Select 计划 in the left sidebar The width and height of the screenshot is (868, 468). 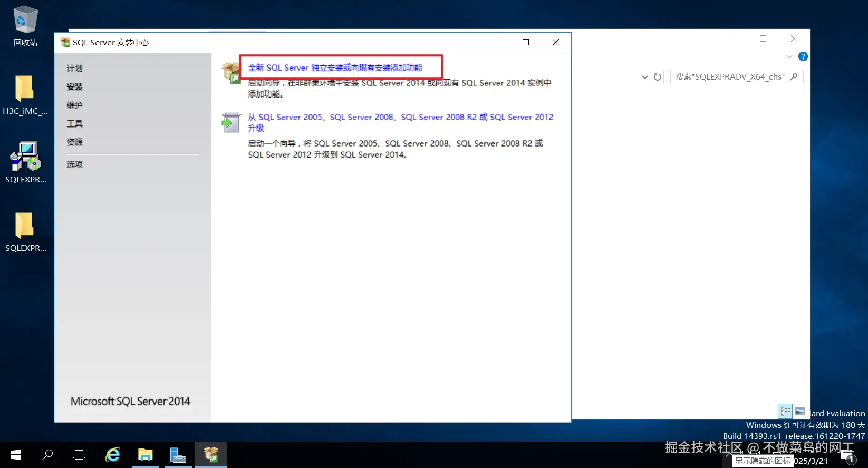tap(74, 68)
